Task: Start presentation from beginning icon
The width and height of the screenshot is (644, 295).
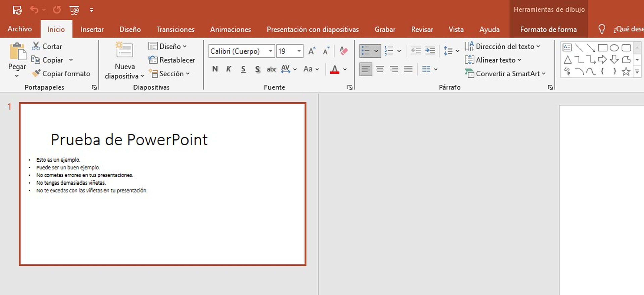Action: pyautogui.click(x=74, y=10)
